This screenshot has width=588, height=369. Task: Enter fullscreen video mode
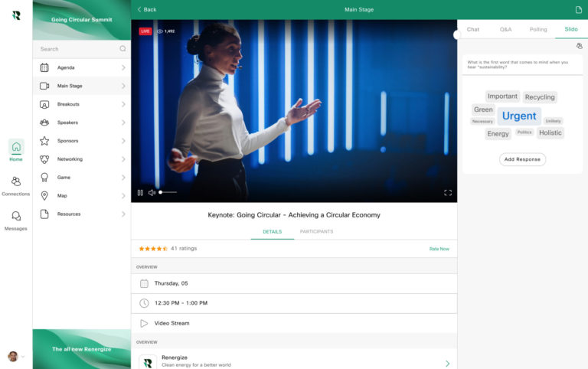coord(448,193)
